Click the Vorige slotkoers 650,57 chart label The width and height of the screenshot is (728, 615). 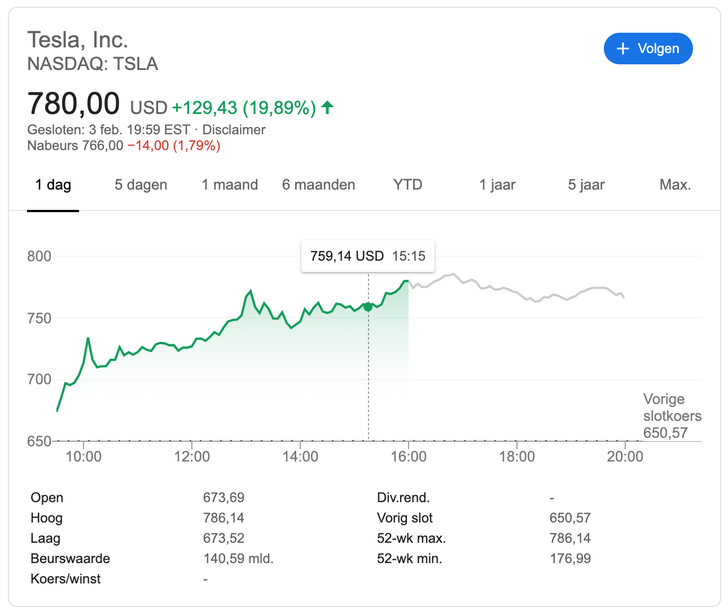(x=672, y=416)
